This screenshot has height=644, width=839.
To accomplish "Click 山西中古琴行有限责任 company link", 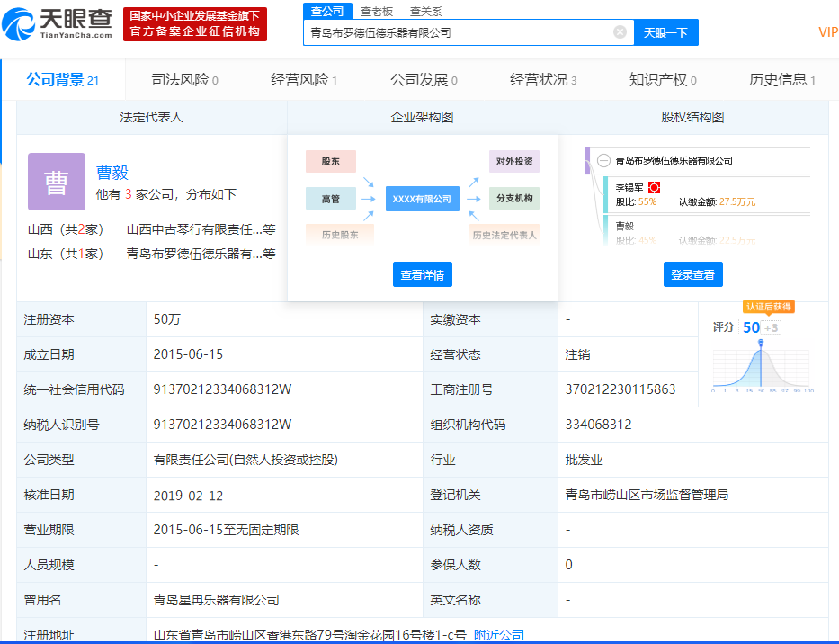I will pyautogui.click(x=201, y=229).
